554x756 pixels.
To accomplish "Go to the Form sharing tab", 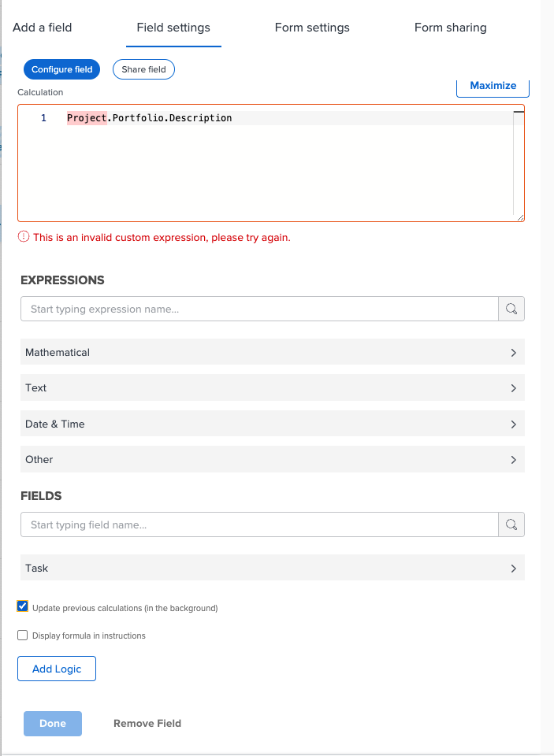I will pos(450,28).
